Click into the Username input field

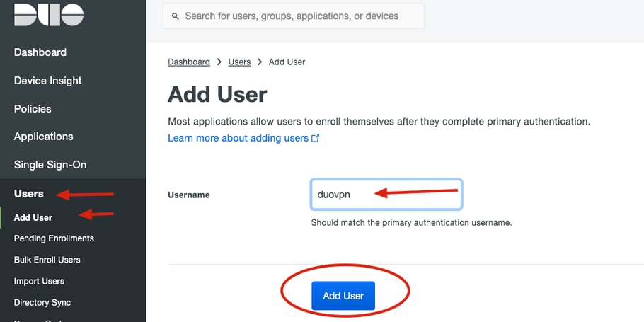(x=386, y=195)
